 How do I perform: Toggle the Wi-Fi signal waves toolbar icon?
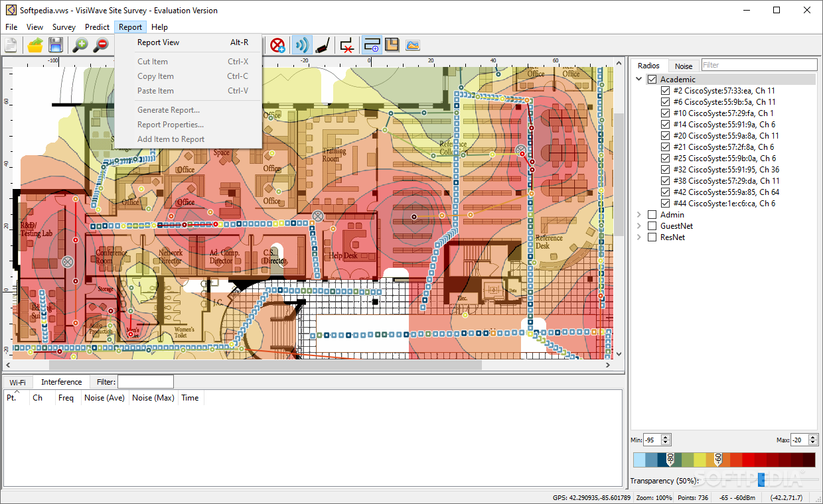303,45
